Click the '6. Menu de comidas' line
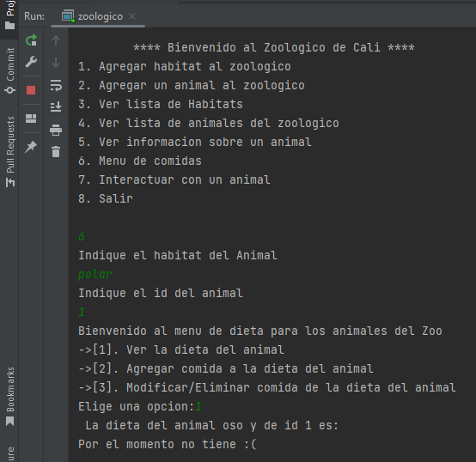This screenshot has height=462, width=476. coord(140,161)
